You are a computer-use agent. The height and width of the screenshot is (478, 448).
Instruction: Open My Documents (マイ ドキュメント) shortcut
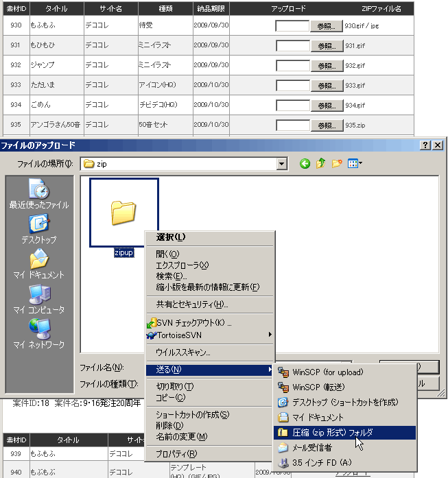point(38,264)
